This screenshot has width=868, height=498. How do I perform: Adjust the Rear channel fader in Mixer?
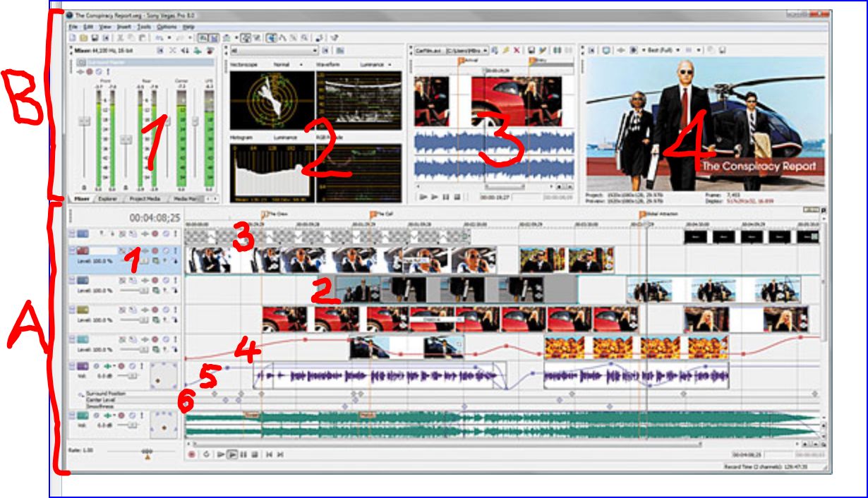(x=126, y=140)
